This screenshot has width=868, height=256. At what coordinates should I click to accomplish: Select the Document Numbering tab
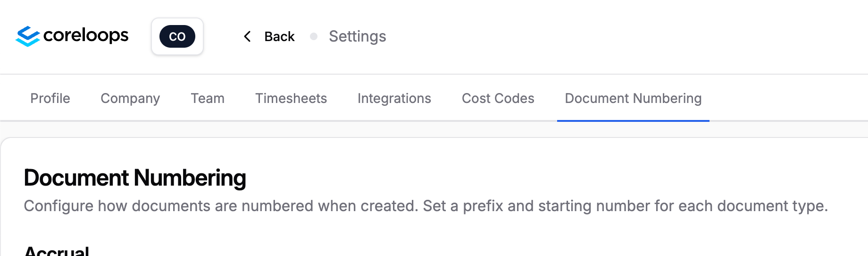pos(633,98)
